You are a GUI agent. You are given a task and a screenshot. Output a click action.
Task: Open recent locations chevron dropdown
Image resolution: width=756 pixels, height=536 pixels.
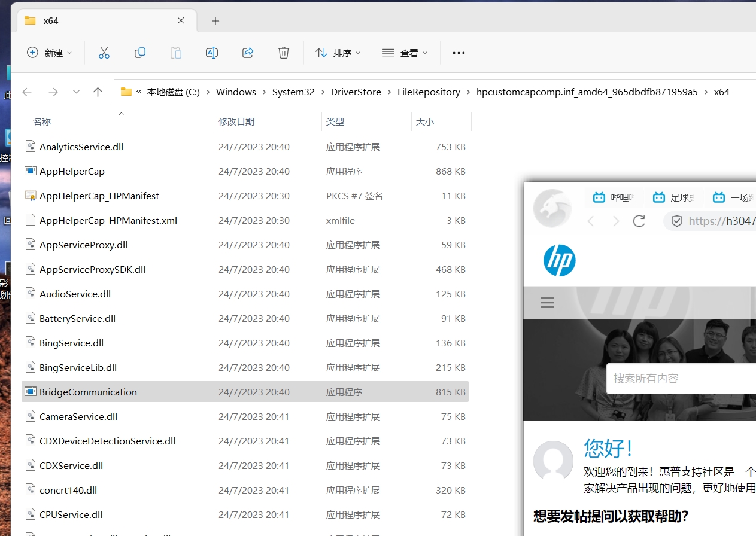coord(76,92)
